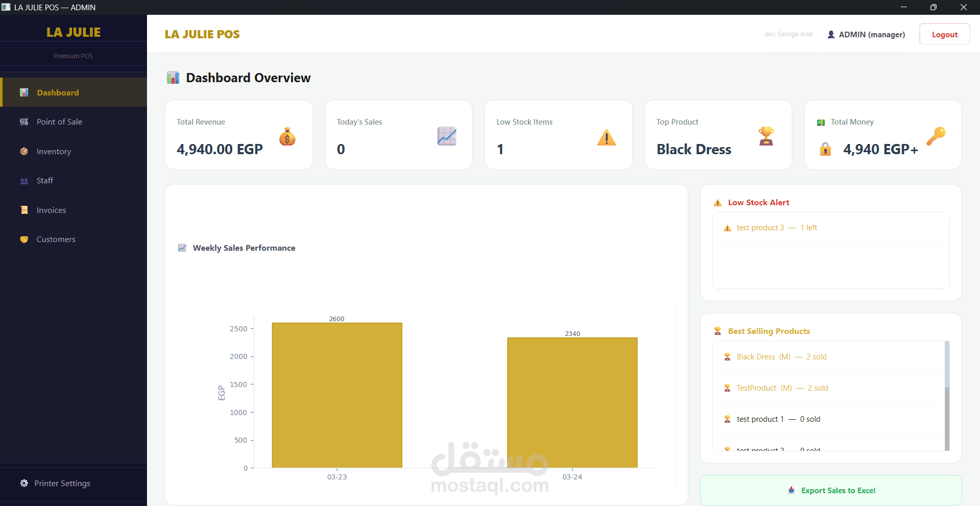The image size is (980, 506).
Task: Click the Point of Sale register icon
Action: coord(24,122)
